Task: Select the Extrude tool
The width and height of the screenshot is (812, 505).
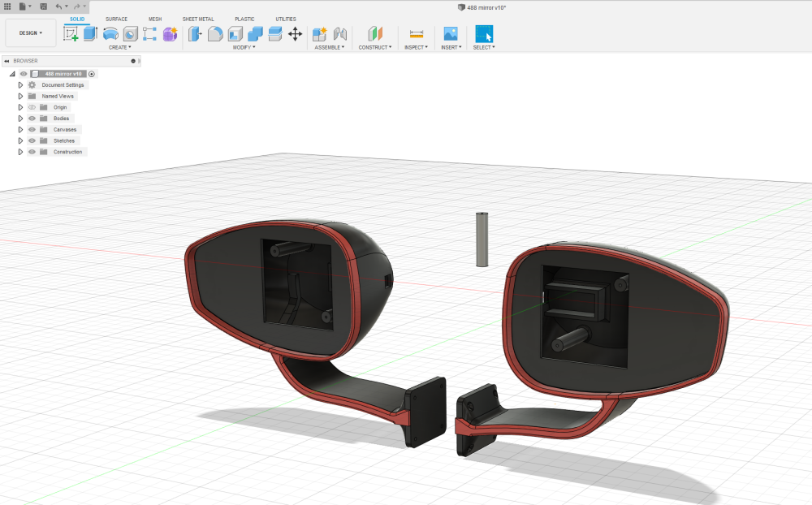Action: (90, 34)
